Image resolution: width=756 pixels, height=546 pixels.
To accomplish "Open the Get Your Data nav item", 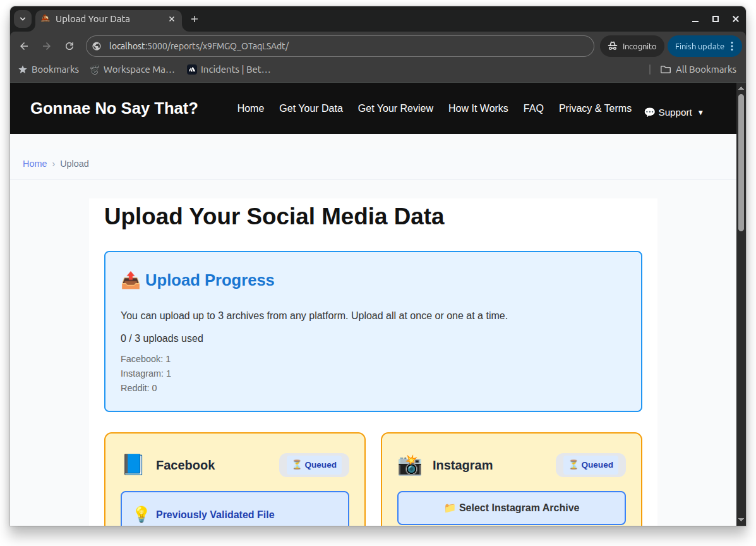I will (x=311, y=109).
